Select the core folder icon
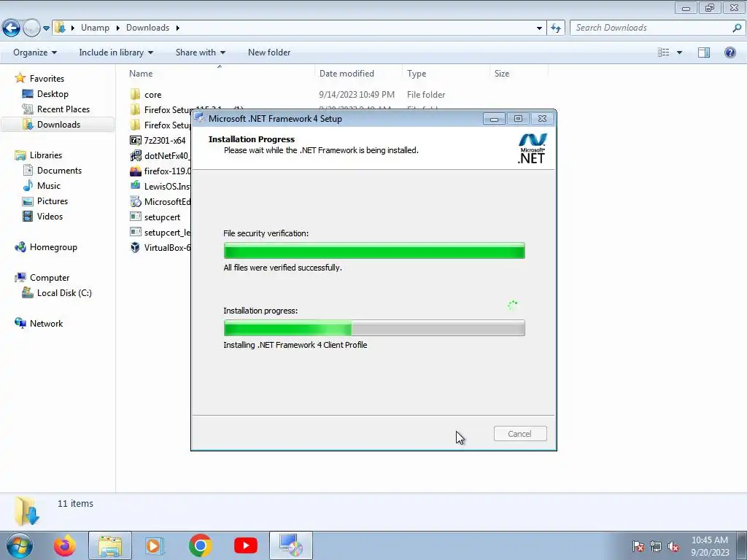Image resolution: width=747 pixels, height=560 pixels. pyautogui.click(x=135, y=94)
